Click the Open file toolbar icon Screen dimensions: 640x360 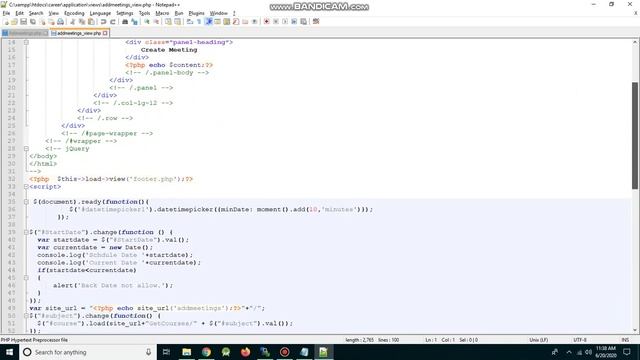click(14, 21)
